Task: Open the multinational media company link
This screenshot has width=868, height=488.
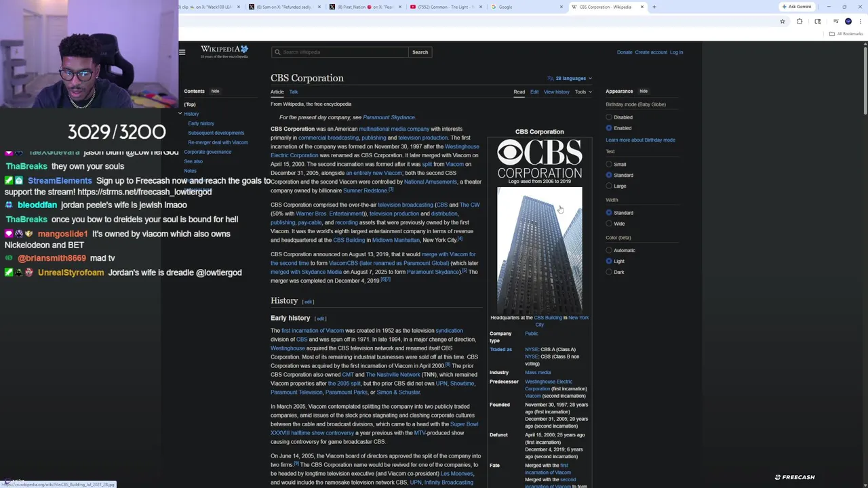Action: coord(394,129)
